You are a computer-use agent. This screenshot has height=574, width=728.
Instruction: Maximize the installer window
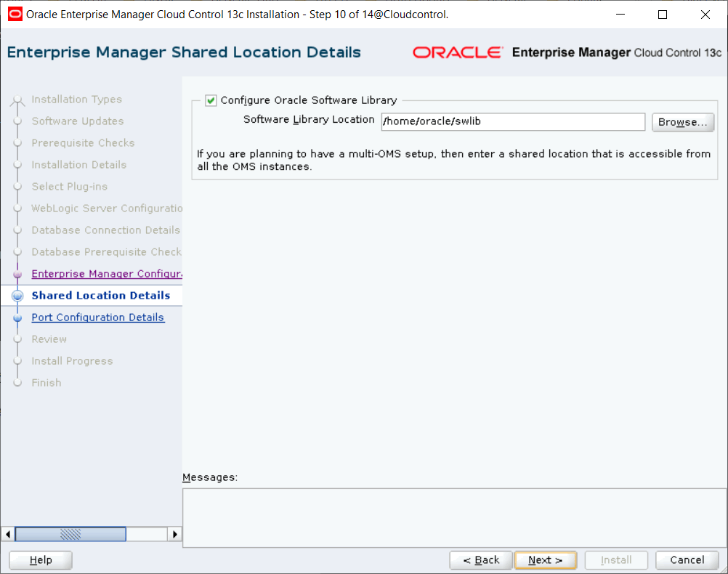[x=663, y=15]
